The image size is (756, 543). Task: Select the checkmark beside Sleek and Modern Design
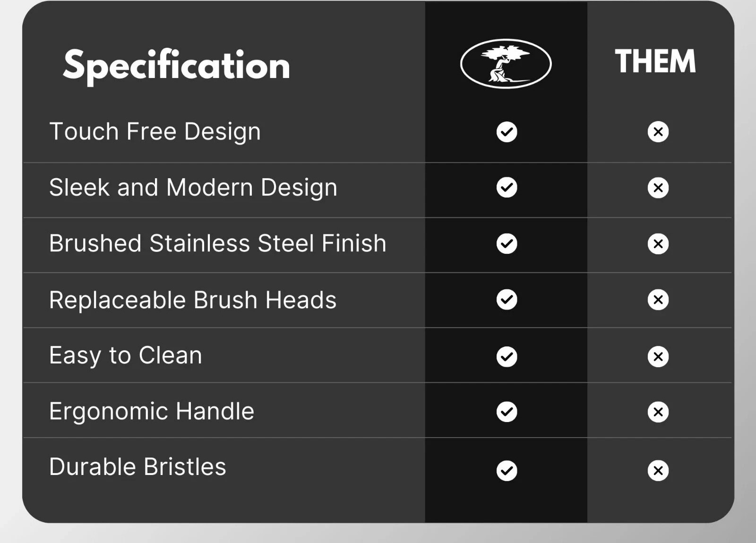[x=507, y=188]
